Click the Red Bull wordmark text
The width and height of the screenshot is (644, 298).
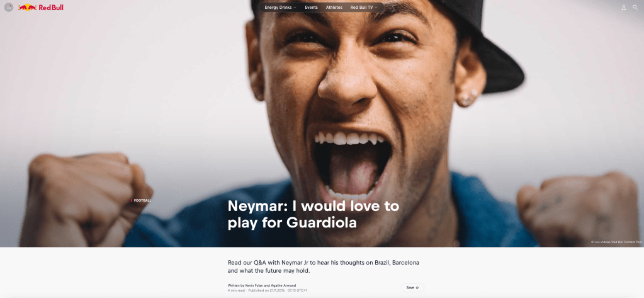51,8
